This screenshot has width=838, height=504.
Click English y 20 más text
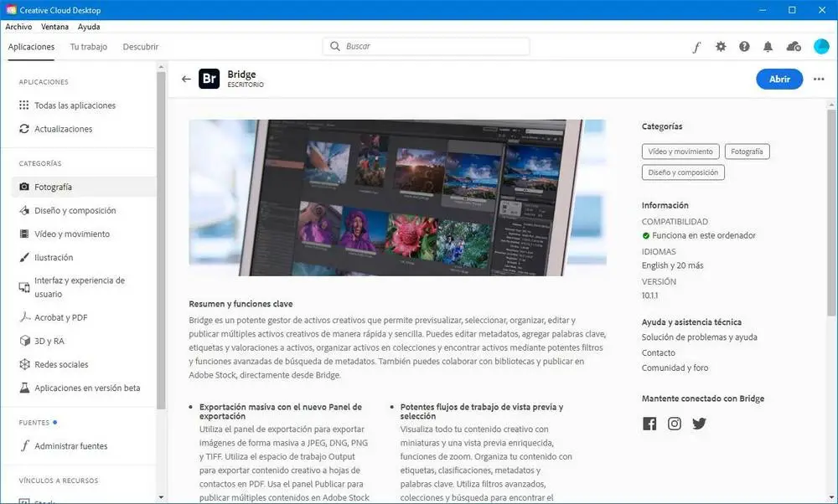(672, 265)
